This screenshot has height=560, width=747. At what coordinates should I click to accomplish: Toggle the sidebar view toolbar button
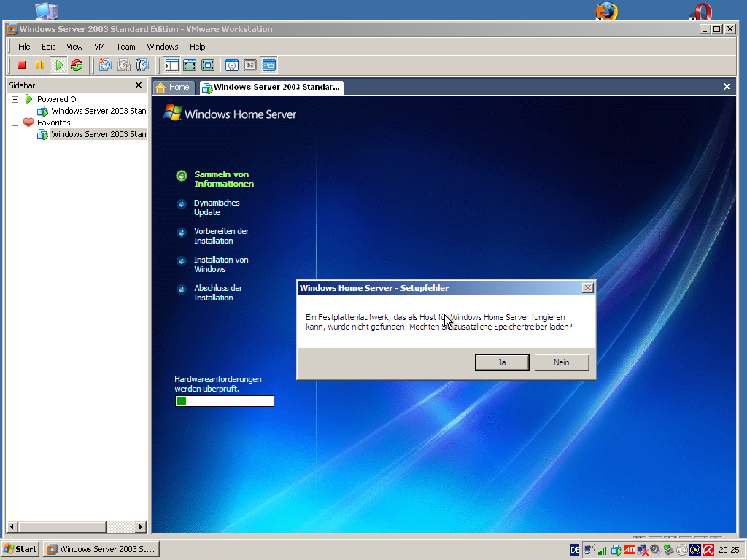[172, 65]
